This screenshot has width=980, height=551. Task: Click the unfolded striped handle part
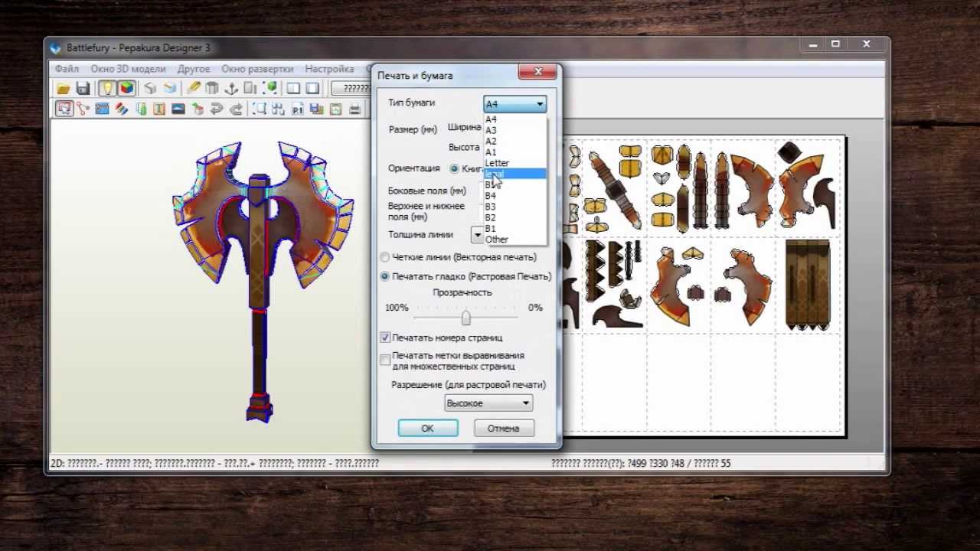[808, 284]
